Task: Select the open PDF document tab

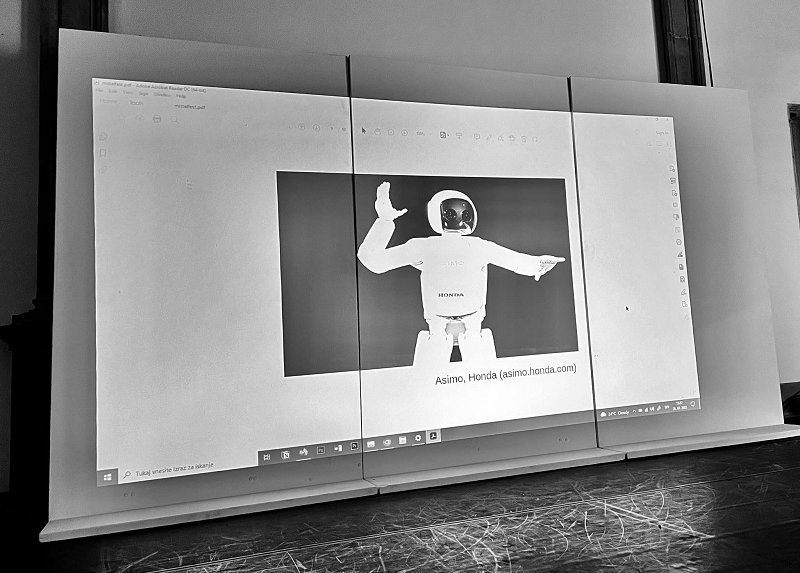Action: coord(190,107)
